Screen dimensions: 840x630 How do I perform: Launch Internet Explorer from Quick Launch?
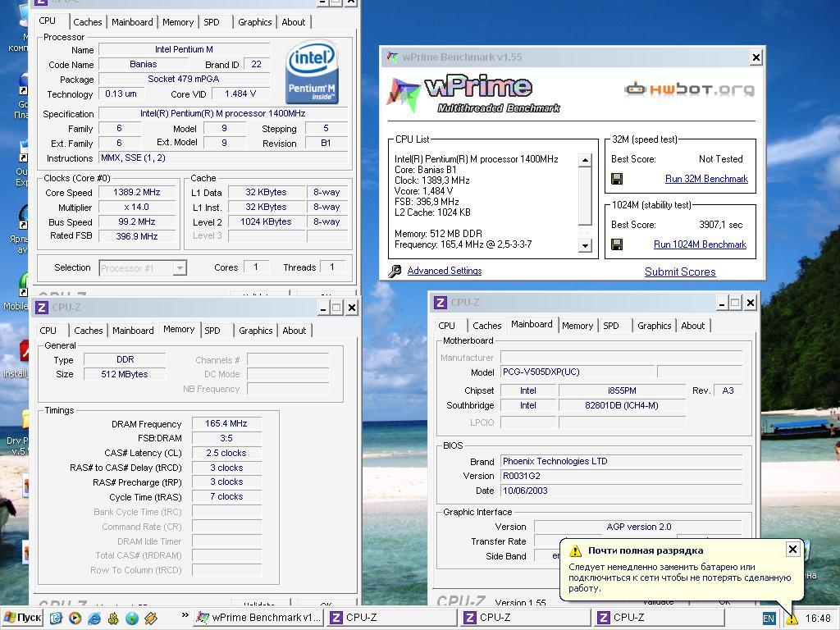[x=94, y=619]
